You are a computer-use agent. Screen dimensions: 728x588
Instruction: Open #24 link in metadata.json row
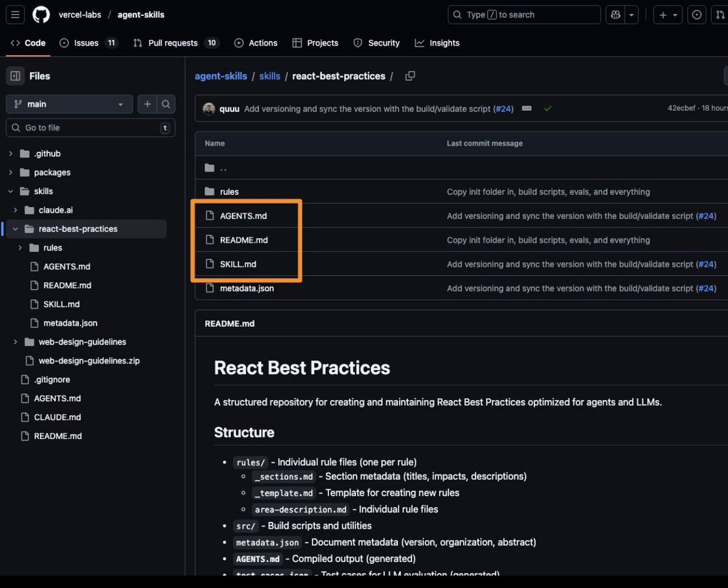coord(706,288)
